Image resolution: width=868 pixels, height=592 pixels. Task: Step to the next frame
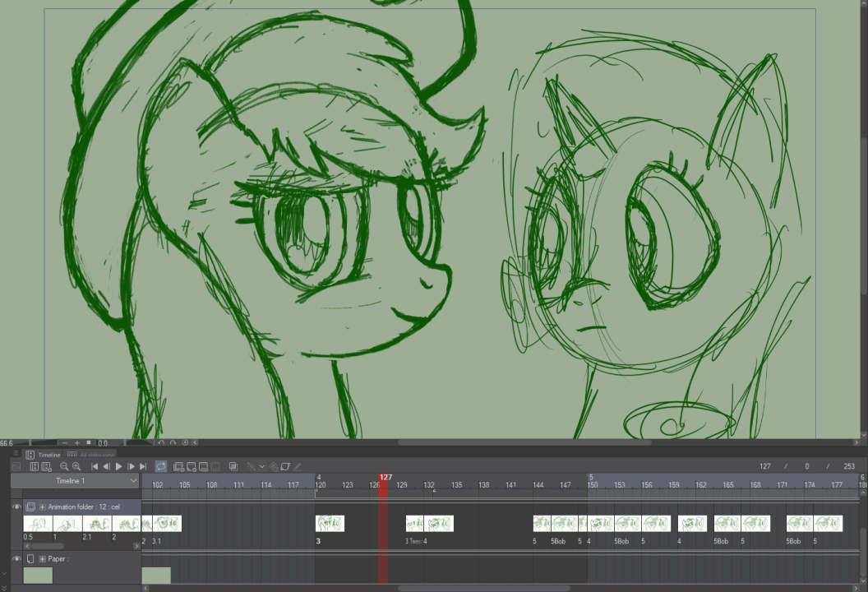(x=131, y=467)
